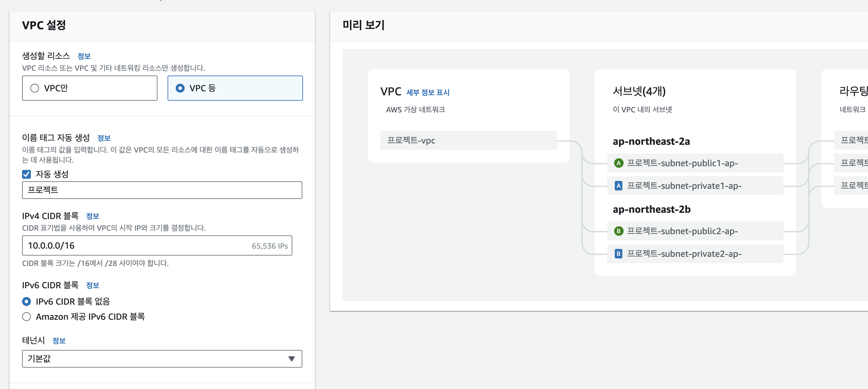Choose IPv6 CIDR 블록 없음 option

[27, 302]
